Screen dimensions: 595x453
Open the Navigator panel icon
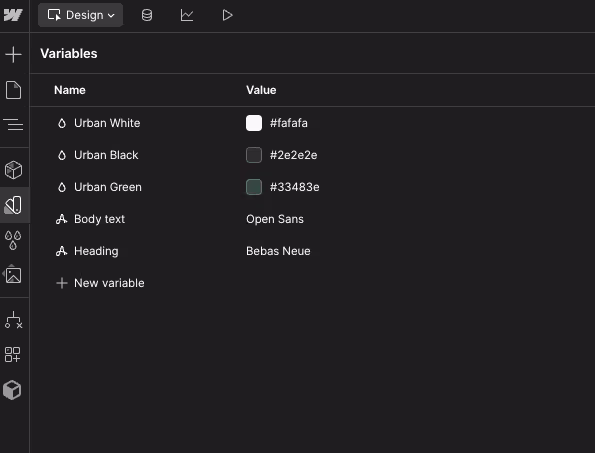coord(13,124)
